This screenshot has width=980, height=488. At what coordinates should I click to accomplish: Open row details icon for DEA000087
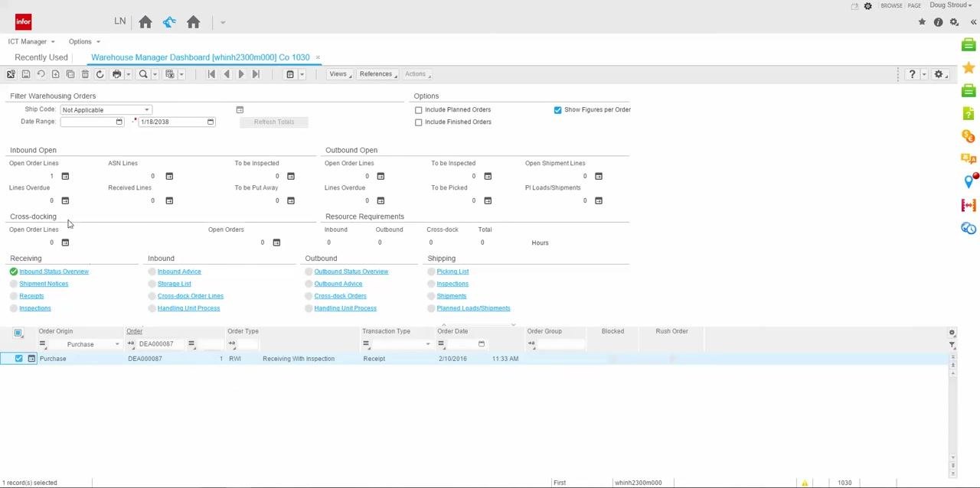31,359
